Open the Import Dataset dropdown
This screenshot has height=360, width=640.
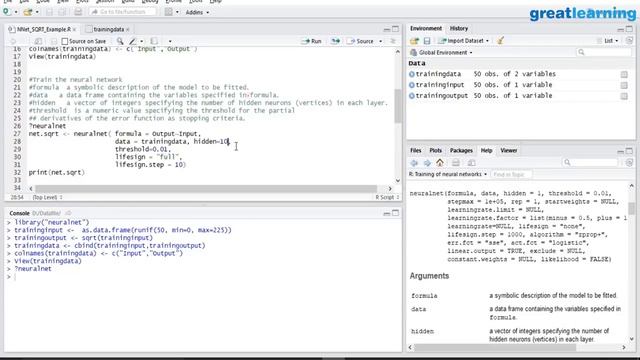click(463, 41)
